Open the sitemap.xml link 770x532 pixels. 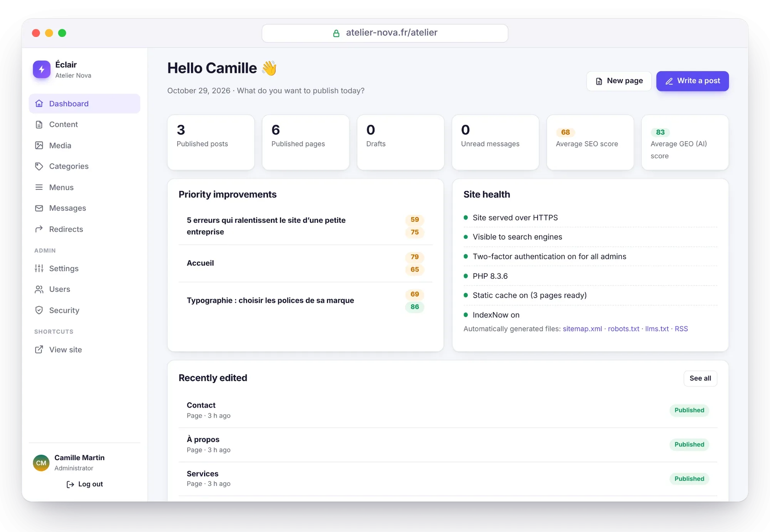point(582,329)
